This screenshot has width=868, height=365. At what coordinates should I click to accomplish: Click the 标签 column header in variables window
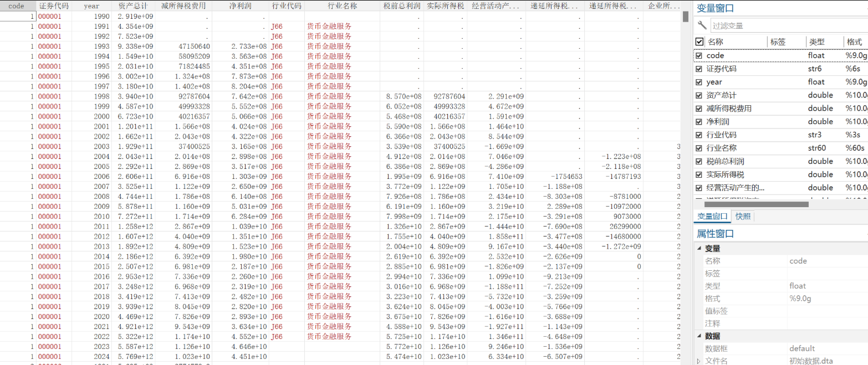pos(778,42)
